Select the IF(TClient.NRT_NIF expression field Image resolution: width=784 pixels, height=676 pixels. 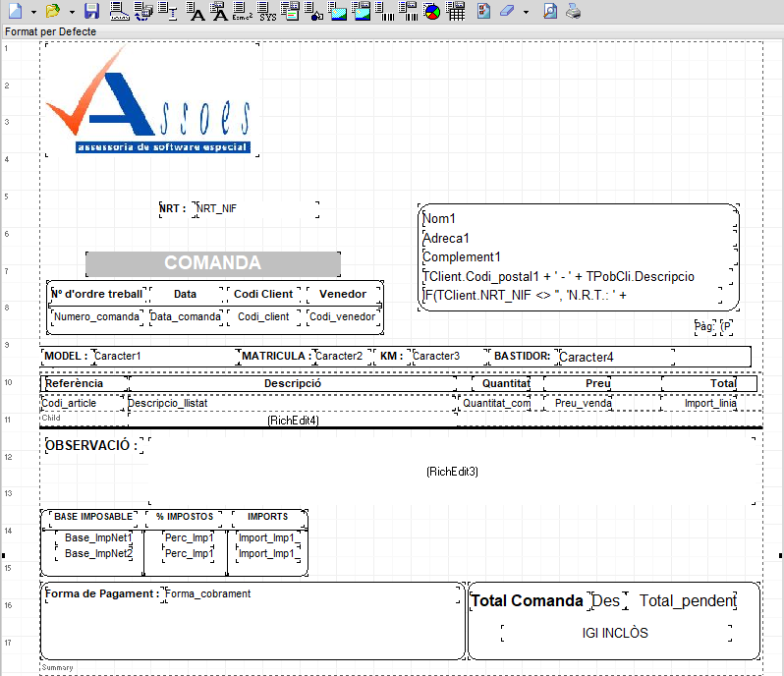572,295
